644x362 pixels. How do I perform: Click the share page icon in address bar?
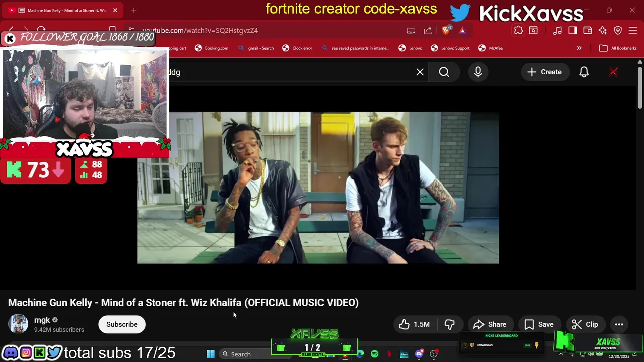click(428, 30)
